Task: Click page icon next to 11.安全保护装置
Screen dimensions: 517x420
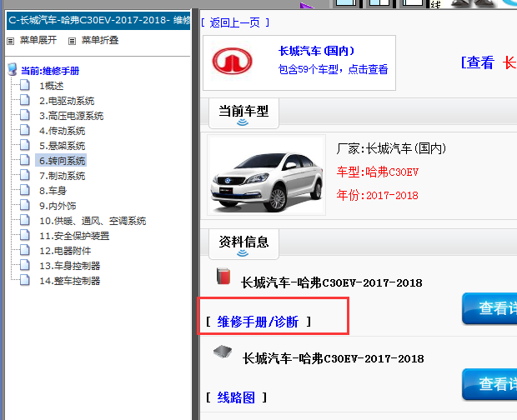Action: 25,235
